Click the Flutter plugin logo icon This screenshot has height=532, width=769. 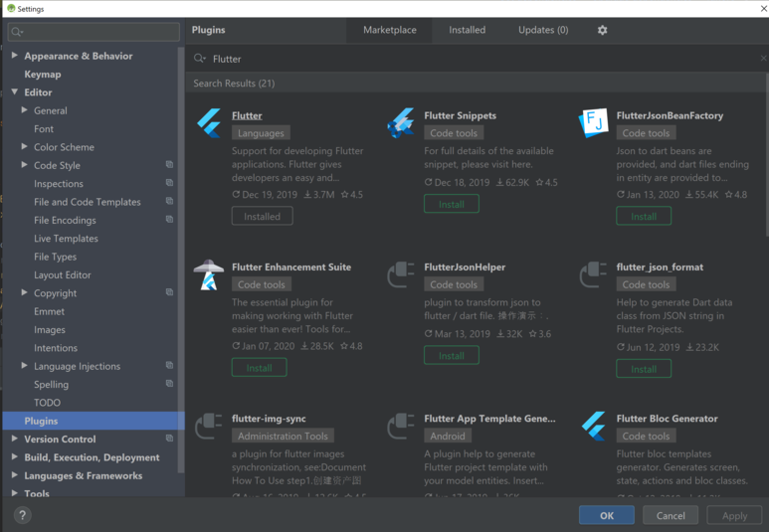click(209, 123)
